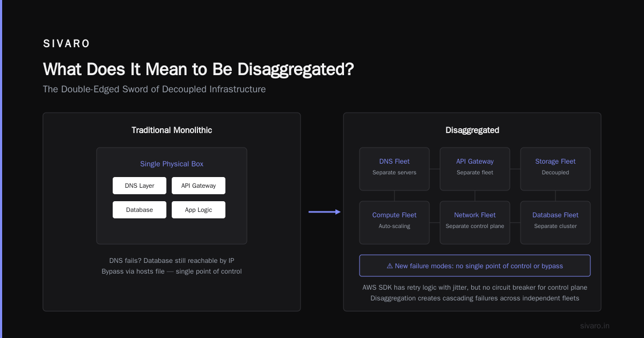
Task: Click the main title about Disaggregated
Action: pos(199,69)
